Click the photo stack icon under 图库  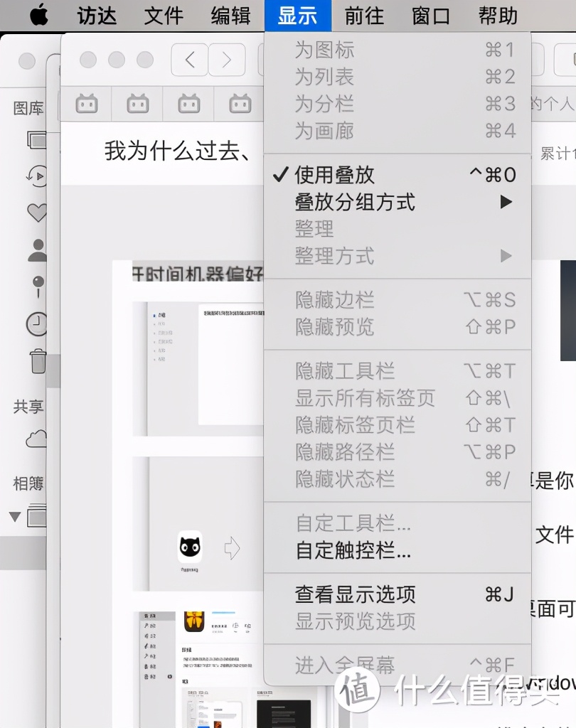click(38, 139)
